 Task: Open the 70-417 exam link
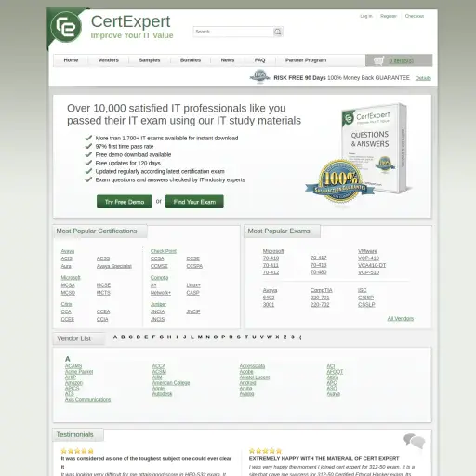pos(319,258)
